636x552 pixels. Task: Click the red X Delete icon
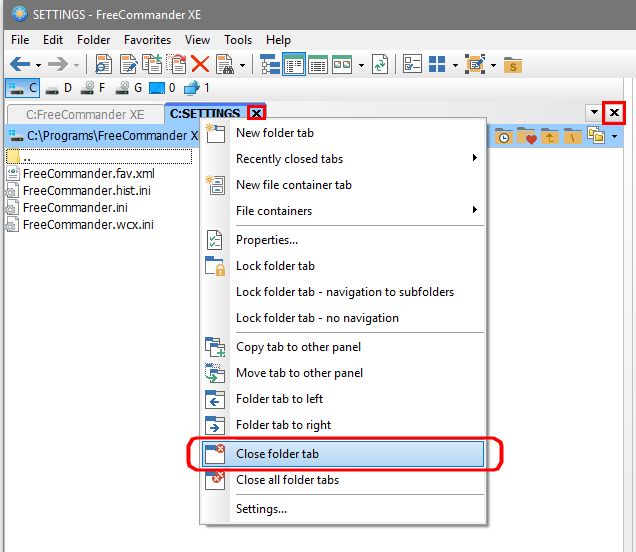pos(200,64)
